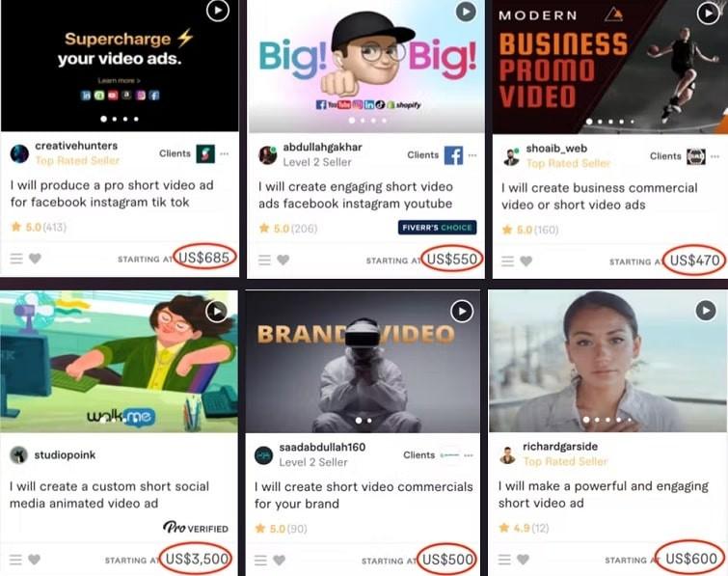The width and height of the screenshot is (728, 576).
Task: Favorite the creativehunters gig with the heart
Action: [36, 259]
